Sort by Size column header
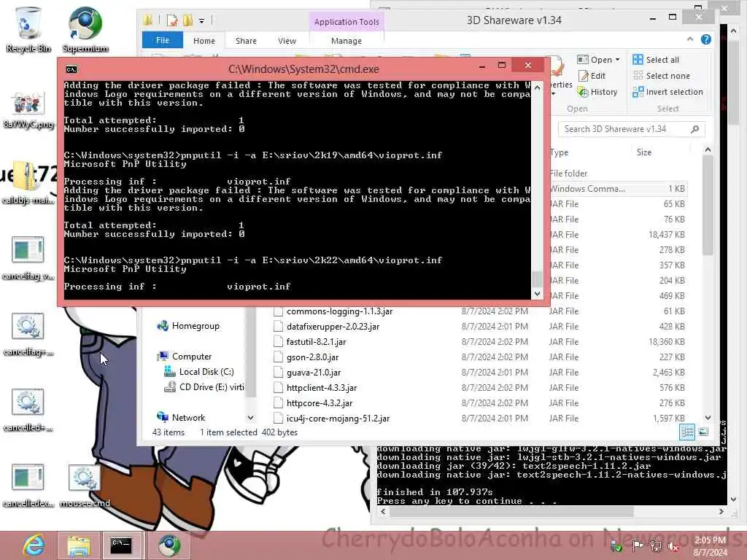Screen dimensions: 747x560 pos(644,152)
